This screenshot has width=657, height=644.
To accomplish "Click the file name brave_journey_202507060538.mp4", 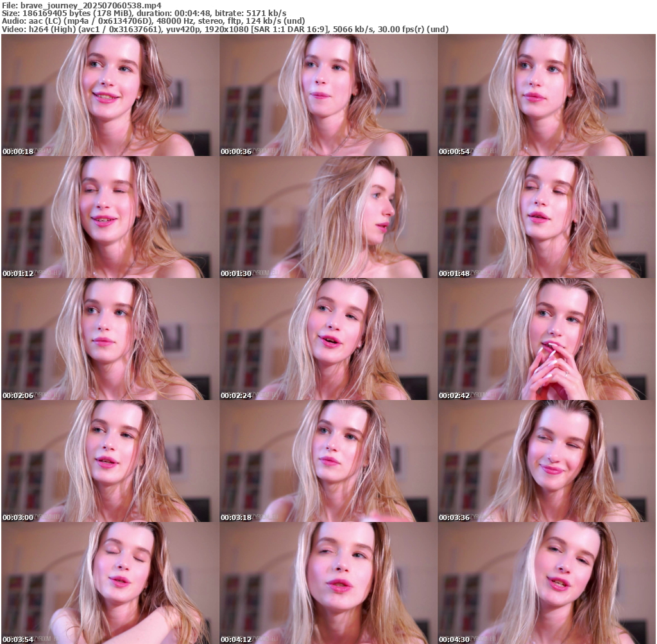I will (91, 5).
